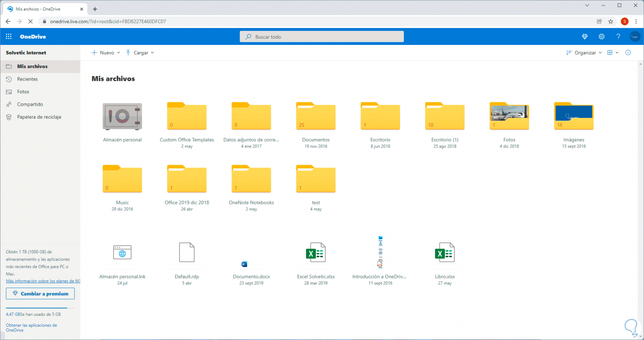Open the Escritorio folder dated 8 jun 2018
Viewport: 644px width, 340px height.
(381, 116)
